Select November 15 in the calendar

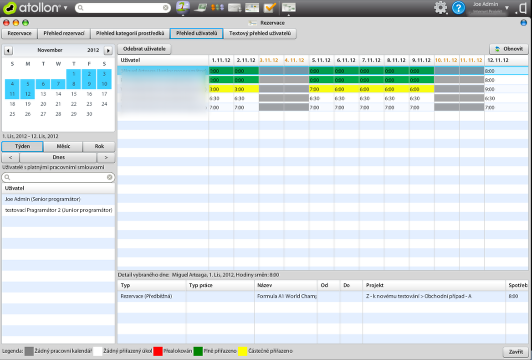(x=74, y=94)
